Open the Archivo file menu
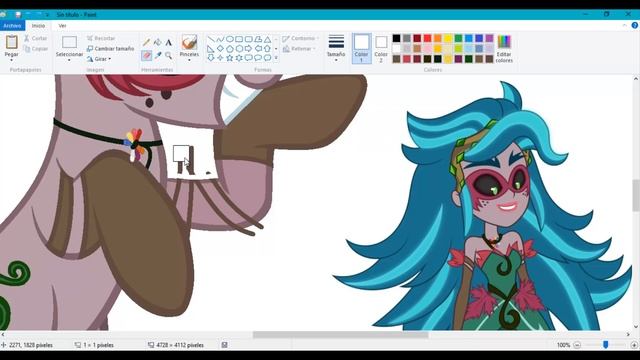Screen dimensions: 640x360 point(12,26)
